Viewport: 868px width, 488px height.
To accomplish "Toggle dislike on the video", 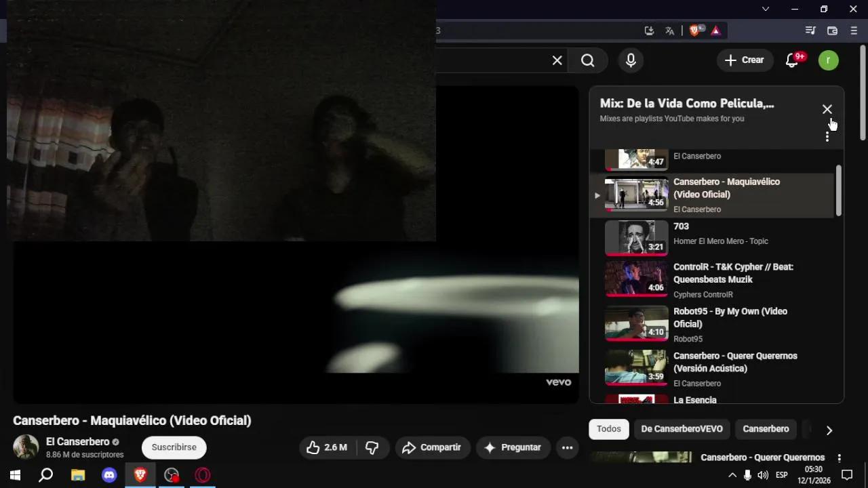I will click(x=372, y=447).
